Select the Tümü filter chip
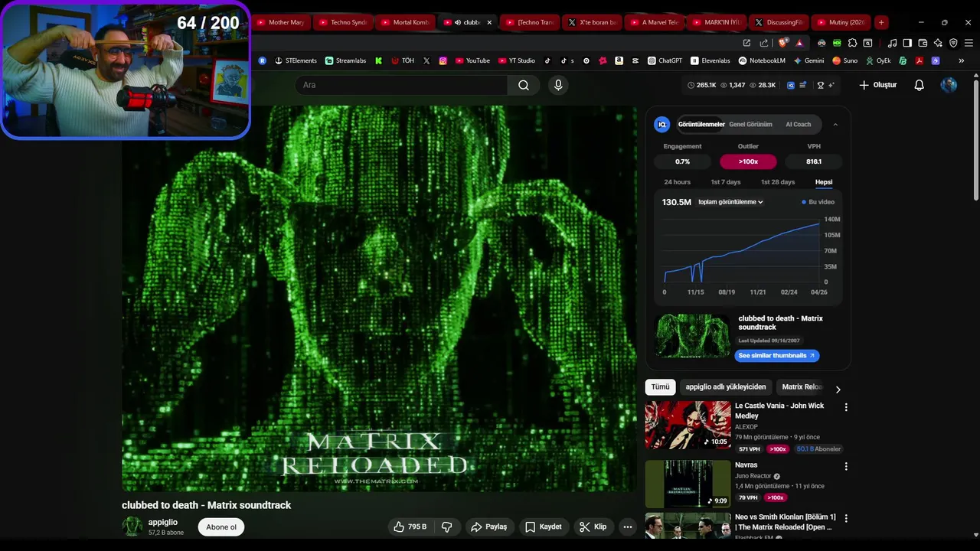980x551 pixels. pos(660,387)
